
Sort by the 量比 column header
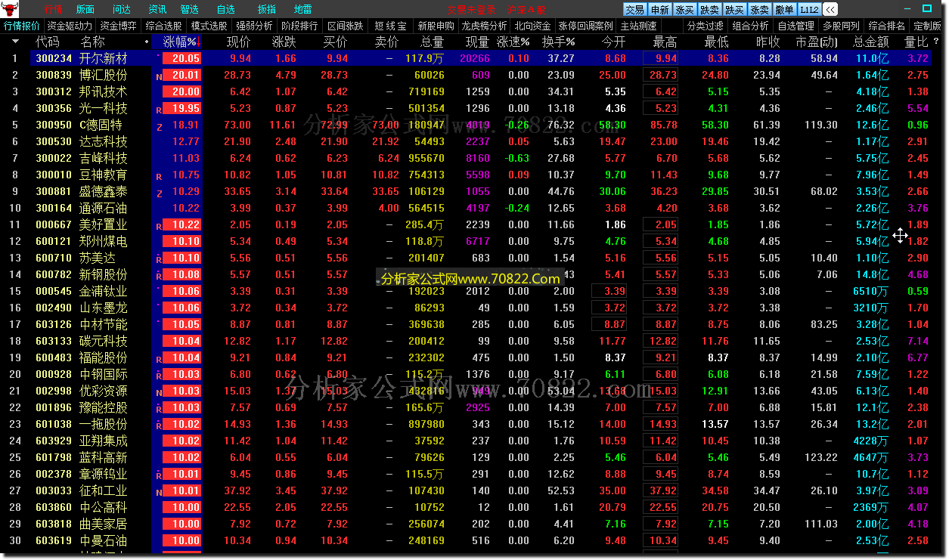pyautogui.click(x=916, y=42)
